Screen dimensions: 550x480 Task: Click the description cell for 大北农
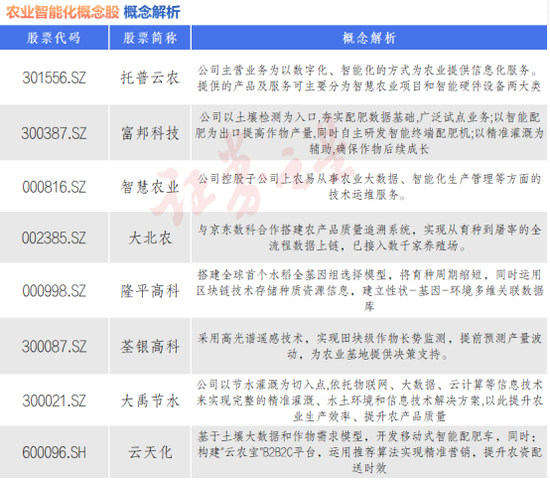click(369, 238)
